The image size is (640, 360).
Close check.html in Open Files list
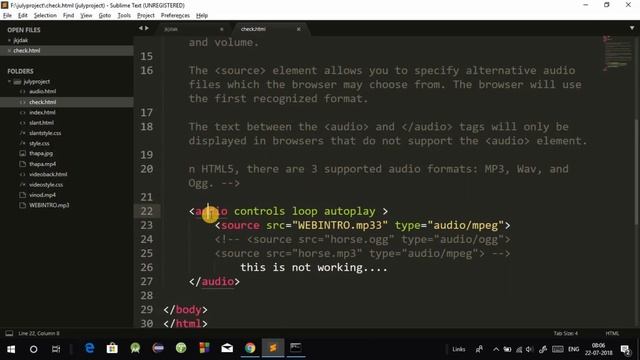(x=9, y=51)
